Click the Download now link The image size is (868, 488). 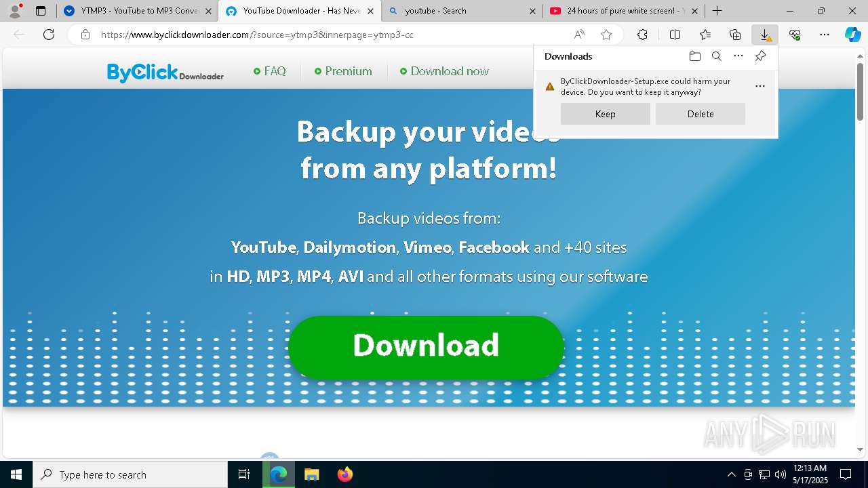(x=444, y=71)
